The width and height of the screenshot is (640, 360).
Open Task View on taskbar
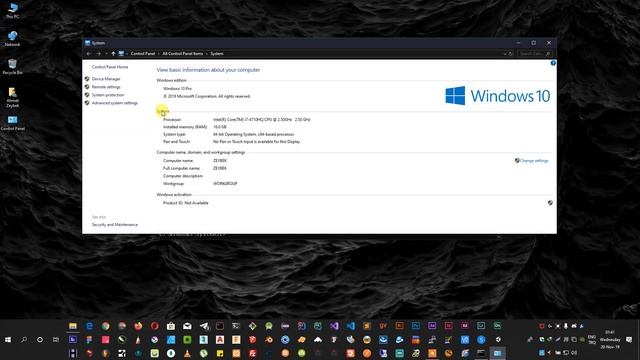(56, 340)
